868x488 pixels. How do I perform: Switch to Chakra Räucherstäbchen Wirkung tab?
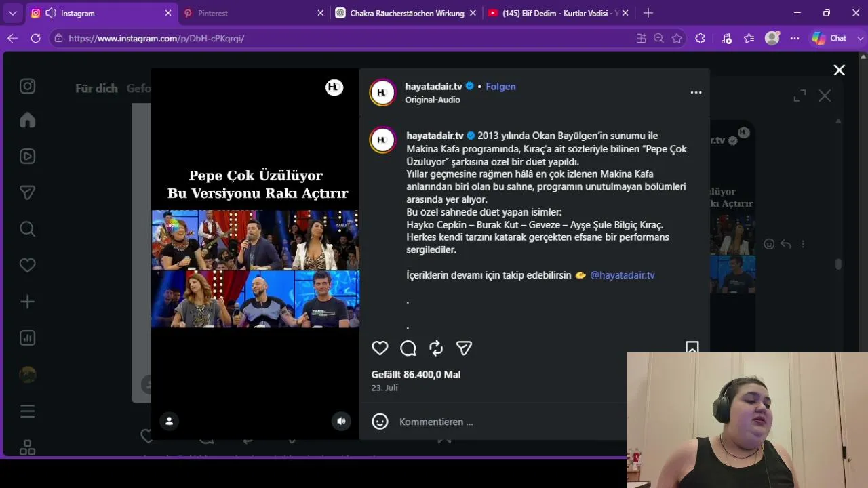coord(406,13)
